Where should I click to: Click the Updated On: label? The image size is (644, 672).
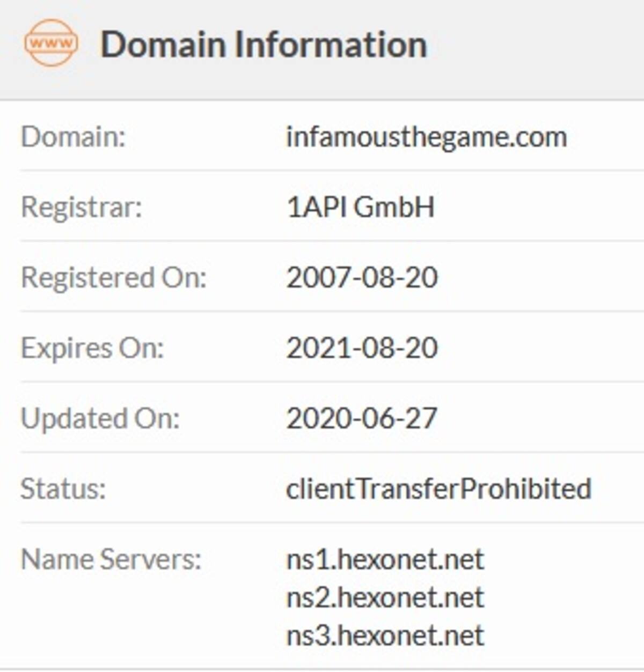100,418
